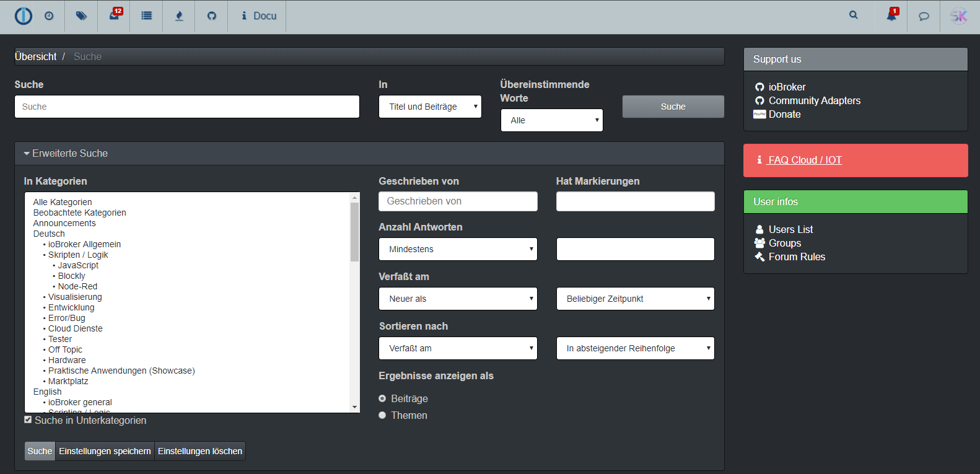Select the Beiträge radio button
Viewport: 980px width, 474px height.
[382, 398]
